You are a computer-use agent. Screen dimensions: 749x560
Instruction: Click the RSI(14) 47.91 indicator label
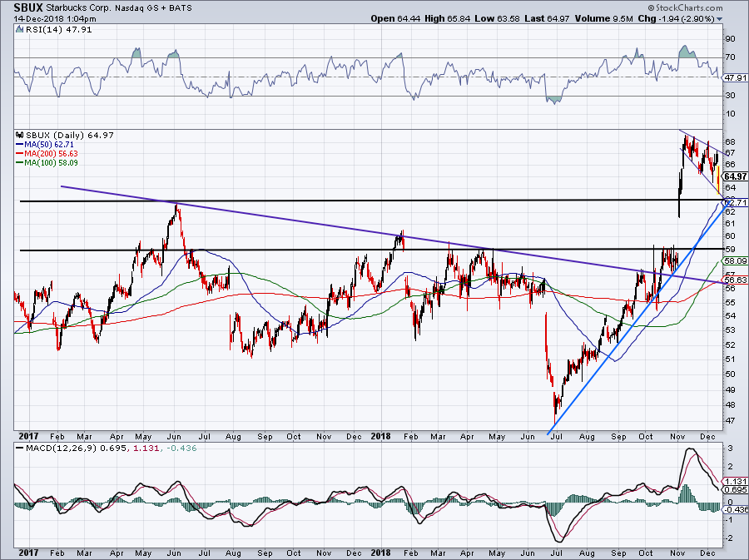coord(58,30)
